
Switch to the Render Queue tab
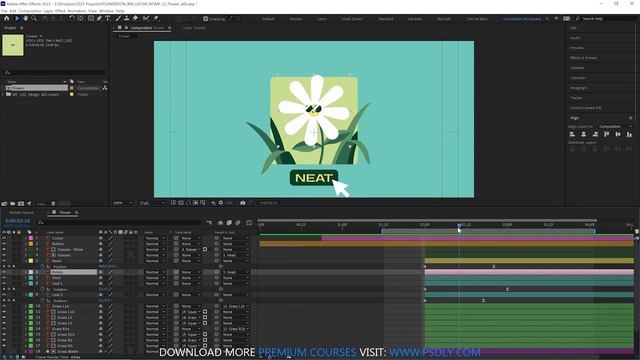[21, 213]
